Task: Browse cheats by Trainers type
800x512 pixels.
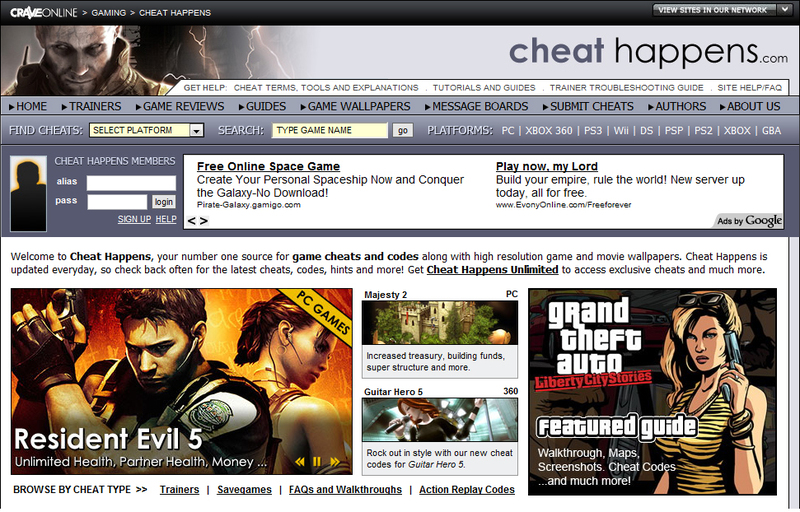Action: click(179, 490)
